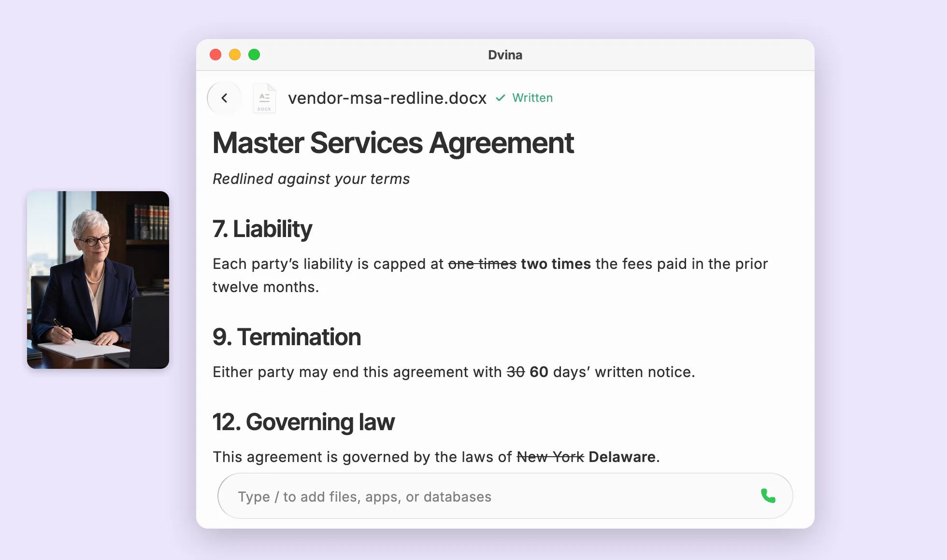Image resolution: width=947 pixels, height=560 pixels.
Task: Open the DOCX file icon
Action: (264, 98)
